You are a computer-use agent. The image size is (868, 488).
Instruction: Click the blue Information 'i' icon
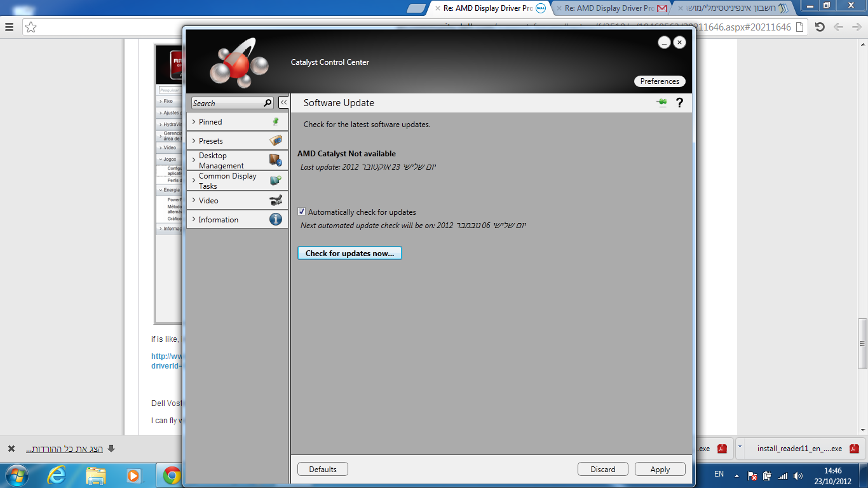point(275,219)
